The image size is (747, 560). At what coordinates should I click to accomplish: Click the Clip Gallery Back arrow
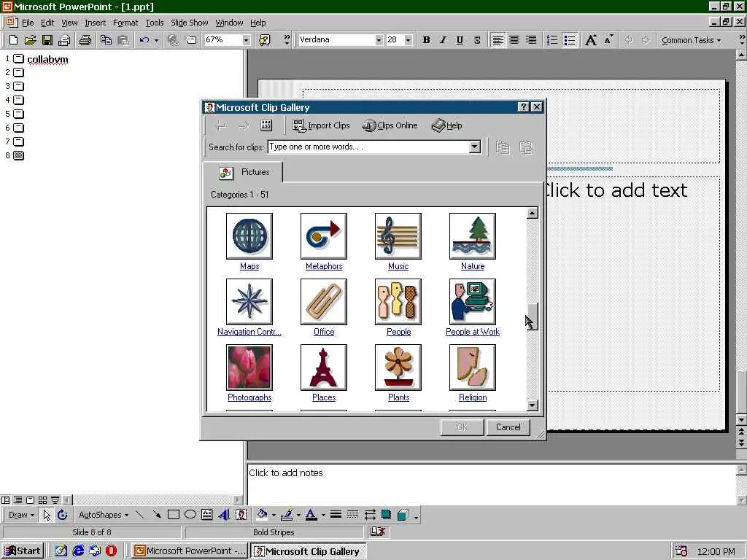220,126
